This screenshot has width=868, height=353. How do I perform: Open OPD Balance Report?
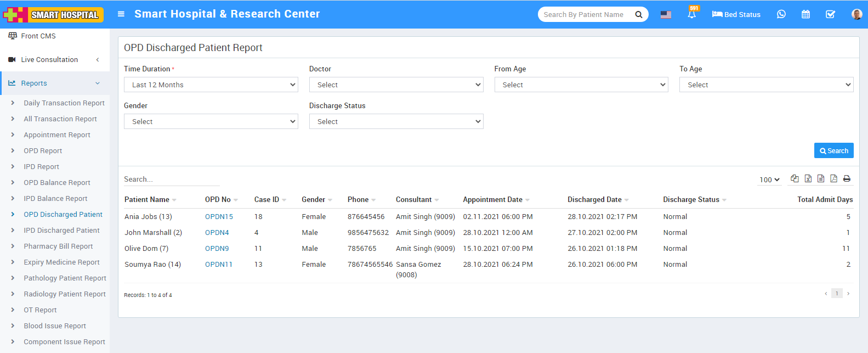click(x=57, y=183)
